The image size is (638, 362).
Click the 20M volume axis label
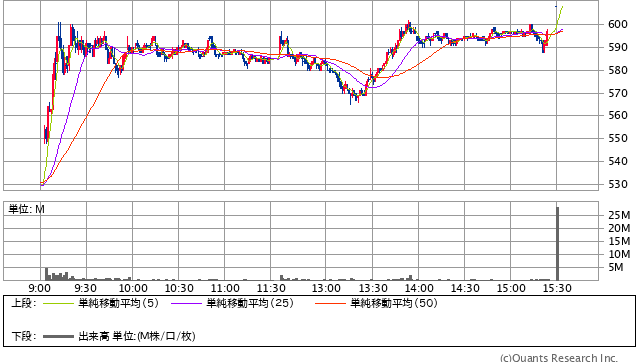pyautogui.click(x=619, y=228)
